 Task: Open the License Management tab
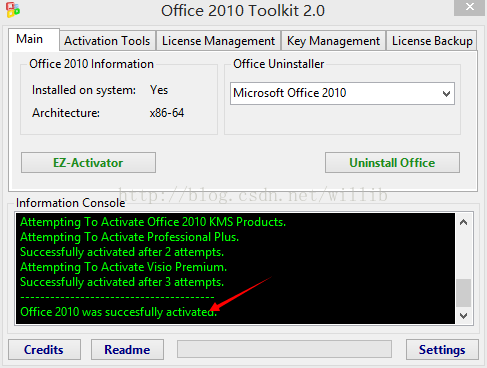click(x=218, y=41)
